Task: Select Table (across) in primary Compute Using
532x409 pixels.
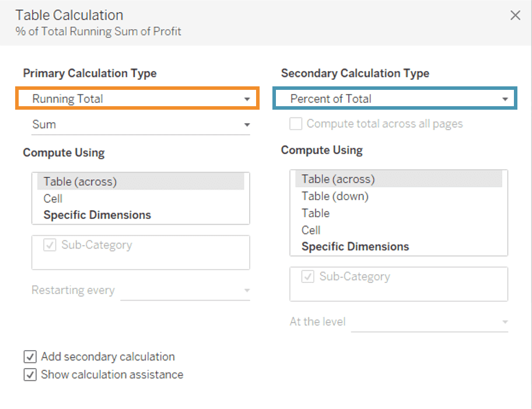Action: [80, 181]
